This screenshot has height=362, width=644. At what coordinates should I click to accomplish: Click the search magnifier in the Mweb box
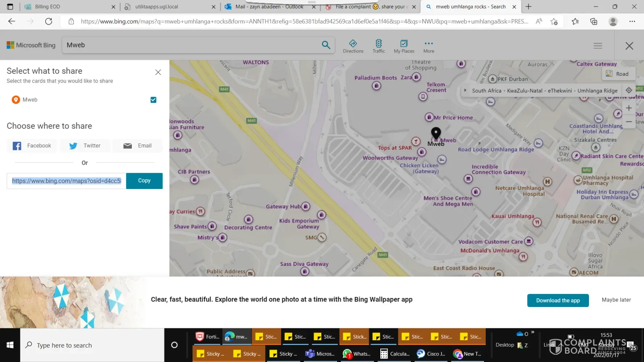click(326, 45)
